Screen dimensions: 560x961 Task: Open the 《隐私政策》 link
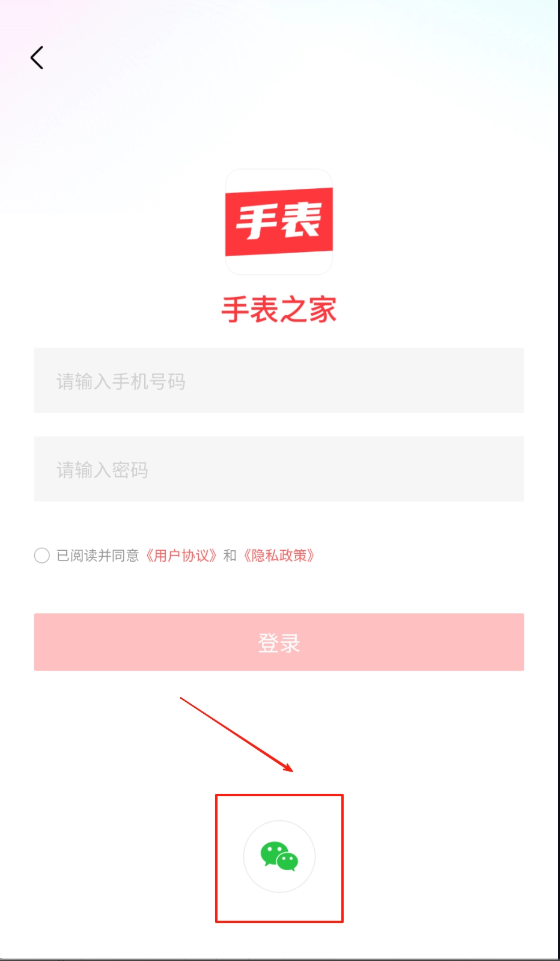[279, 555]
